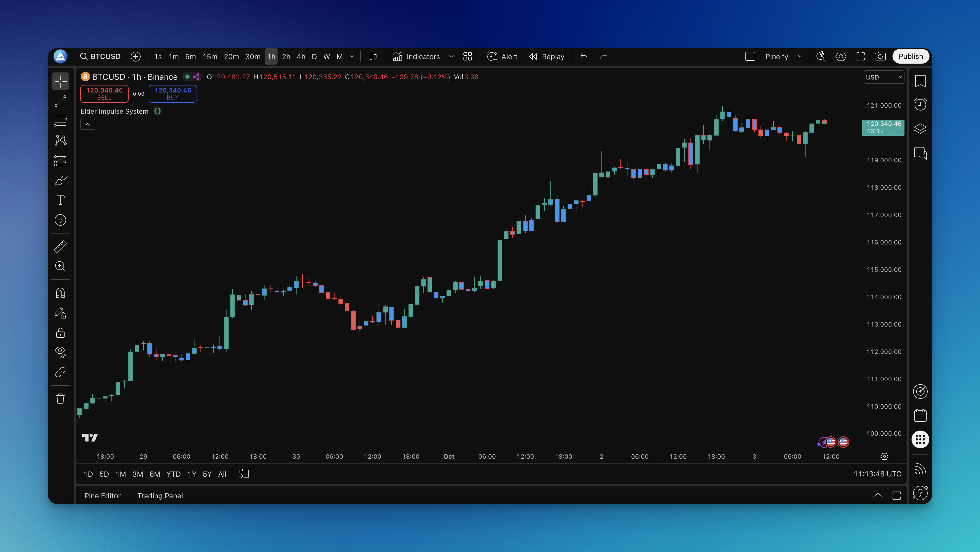
Task: Select the brush drawing tool
Action: [x=60, y=180]
